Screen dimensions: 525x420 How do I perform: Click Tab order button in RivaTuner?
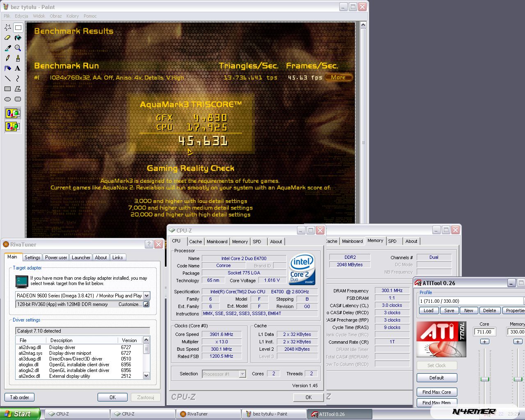click(19, 397)
